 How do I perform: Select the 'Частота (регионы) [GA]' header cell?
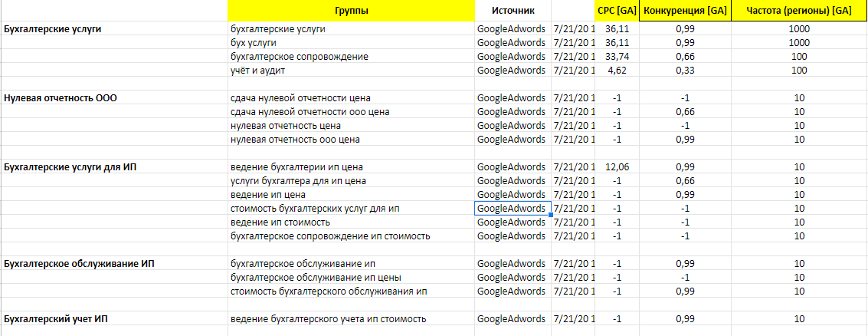click(799, 11)
